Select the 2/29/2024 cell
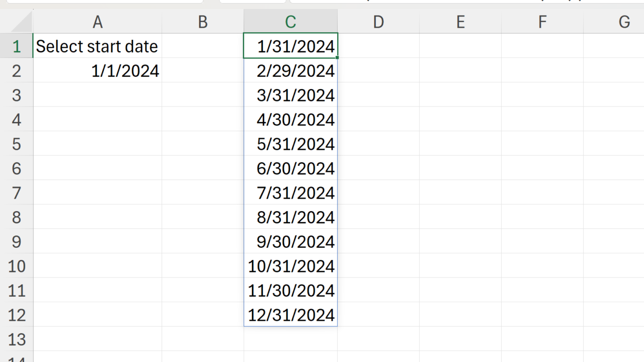Viewport: 644px width, 362px height. [x=295, y=71]
